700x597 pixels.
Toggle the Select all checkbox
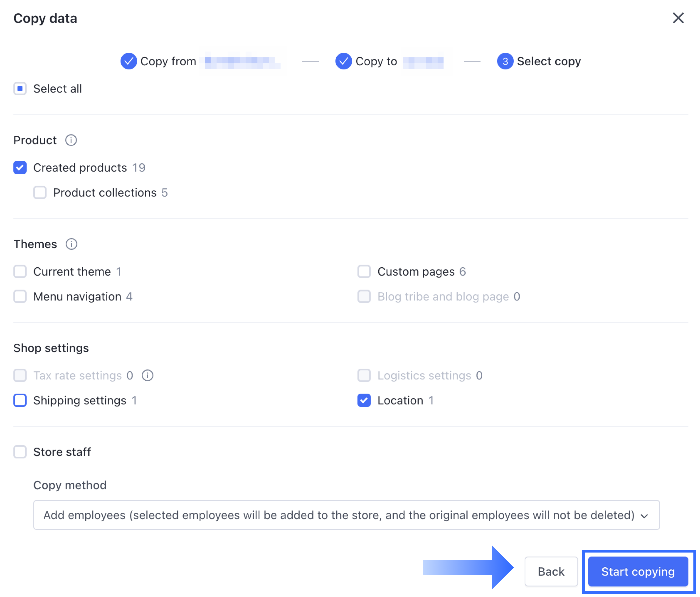tap(20, 89)
